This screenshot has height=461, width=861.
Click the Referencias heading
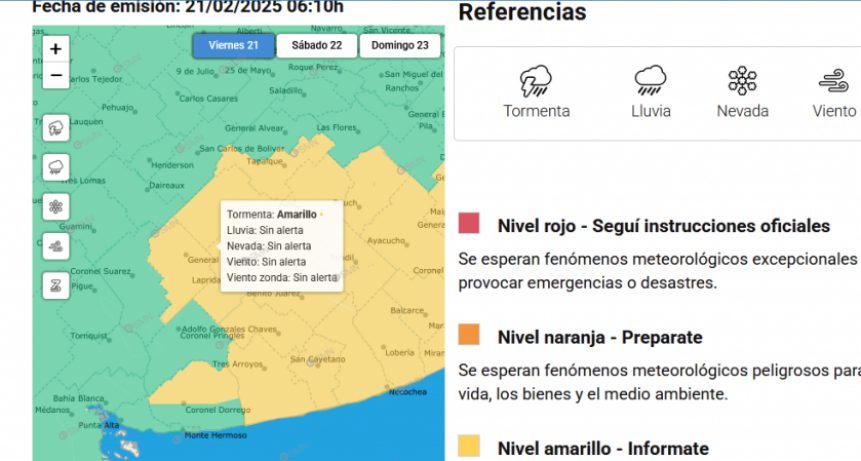tap(522, 12)
